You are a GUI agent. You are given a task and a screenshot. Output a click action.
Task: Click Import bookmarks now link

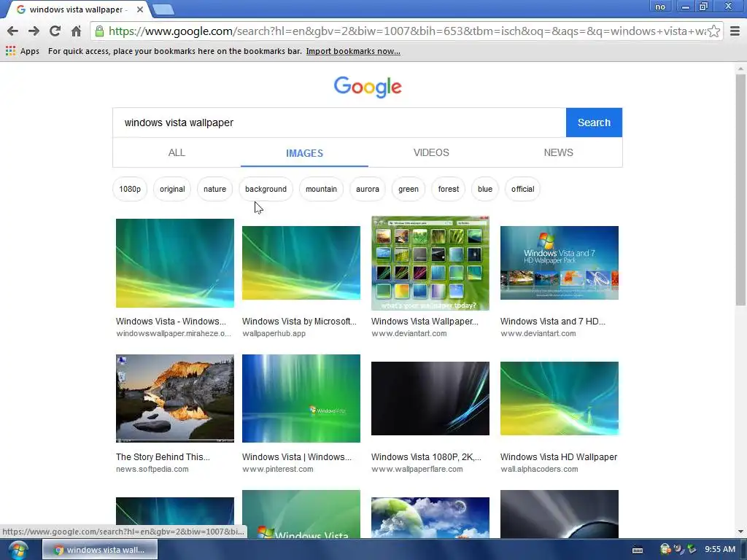(353, 51)
